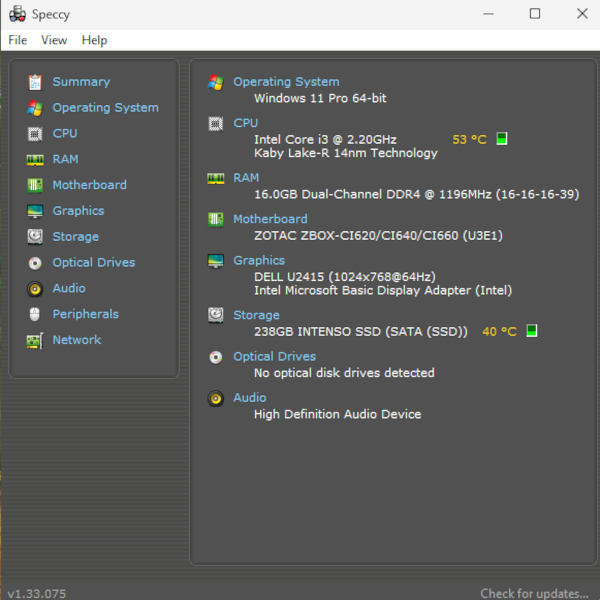Click the Audio speaker icon in sidebar
The image size is (600, 600).
tap(35, 289)
